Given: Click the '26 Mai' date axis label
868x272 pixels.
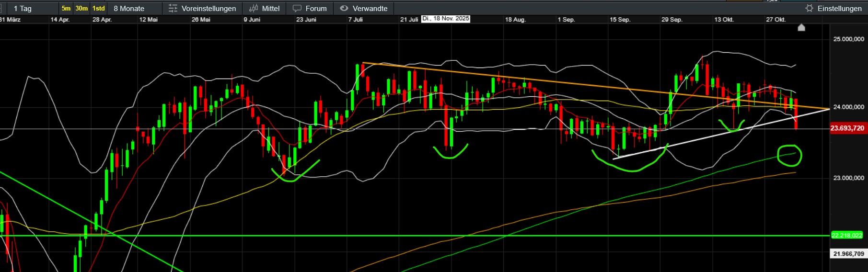Looking at the screenshot, I should pos(201,20).
